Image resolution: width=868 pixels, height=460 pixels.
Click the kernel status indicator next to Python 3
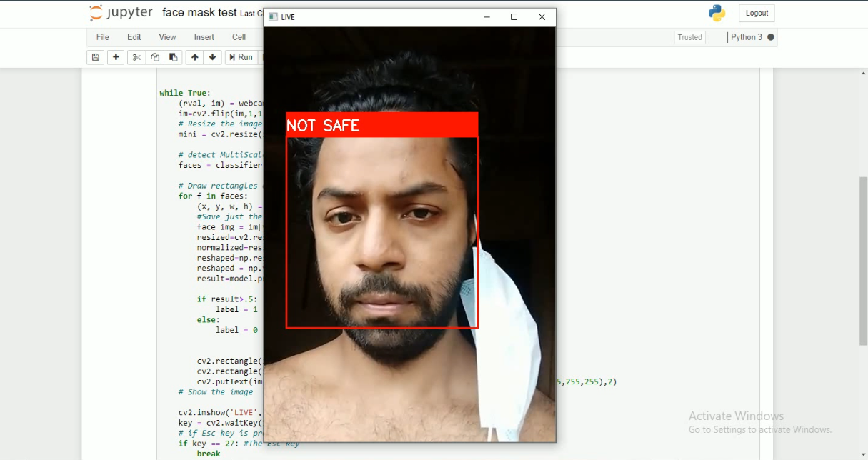769,37
